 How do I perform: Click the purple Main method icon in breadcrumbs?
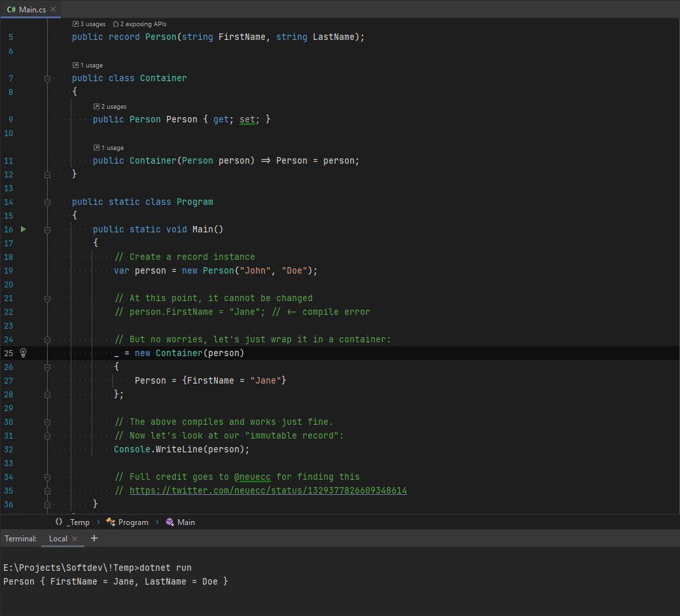point(169,522)
